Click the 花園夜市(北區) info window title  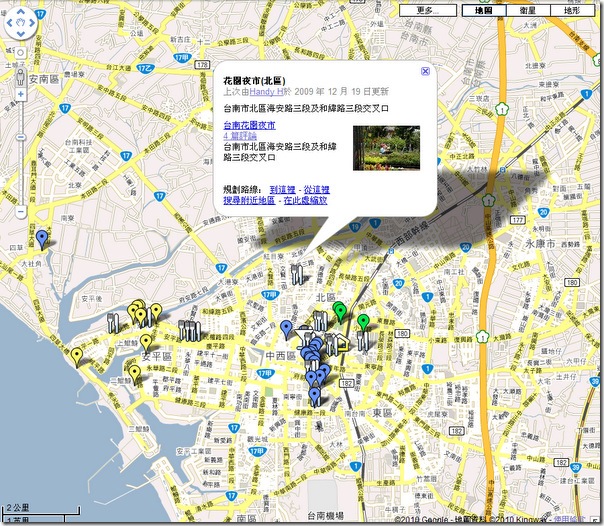254,81
